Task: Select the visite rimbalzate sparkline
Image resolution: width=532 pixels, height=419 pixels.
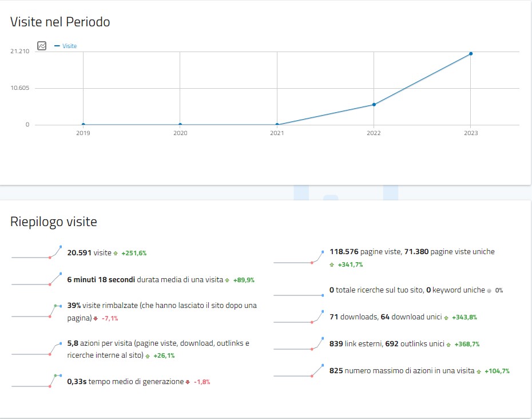Action: click(37, 311)
